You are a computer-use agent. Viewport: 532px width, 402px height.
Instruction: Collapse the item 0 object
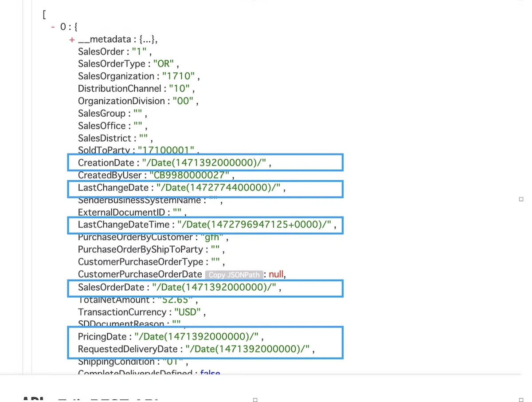click(x=53, y=27)
